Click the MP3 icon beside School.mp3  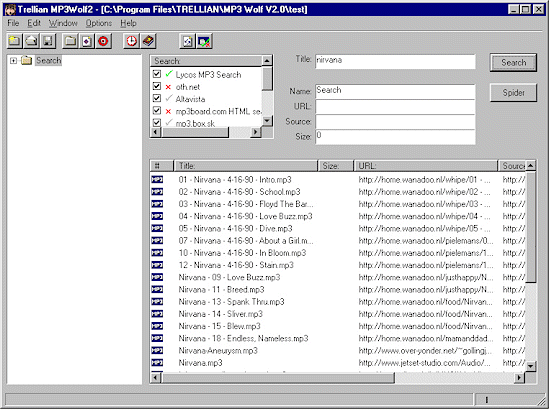click(157, 192)
